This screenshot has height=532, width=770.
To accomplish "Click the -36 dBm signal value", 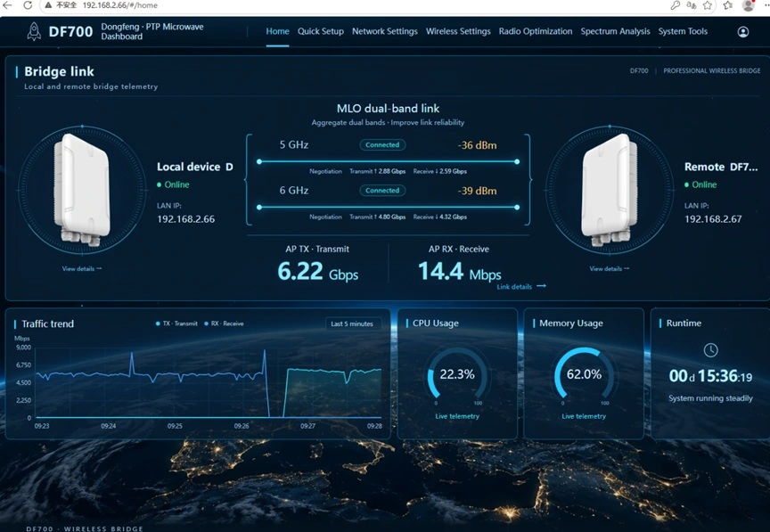I will point(478,145).
